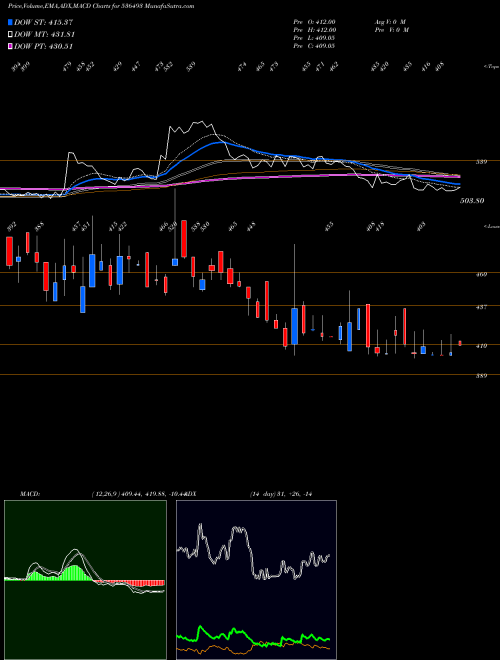Click the ADX (14 day) values text

coord(281,494)
